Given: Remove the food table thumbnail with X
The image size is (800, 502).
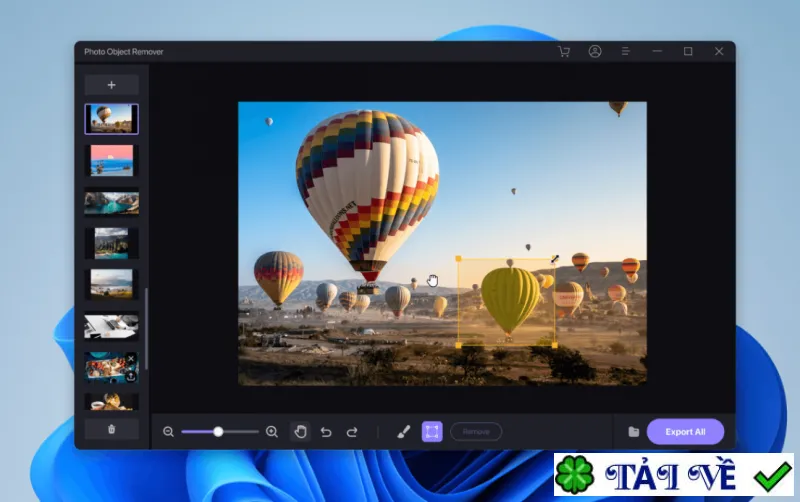Looking at the screenshot, I should 131,359.
